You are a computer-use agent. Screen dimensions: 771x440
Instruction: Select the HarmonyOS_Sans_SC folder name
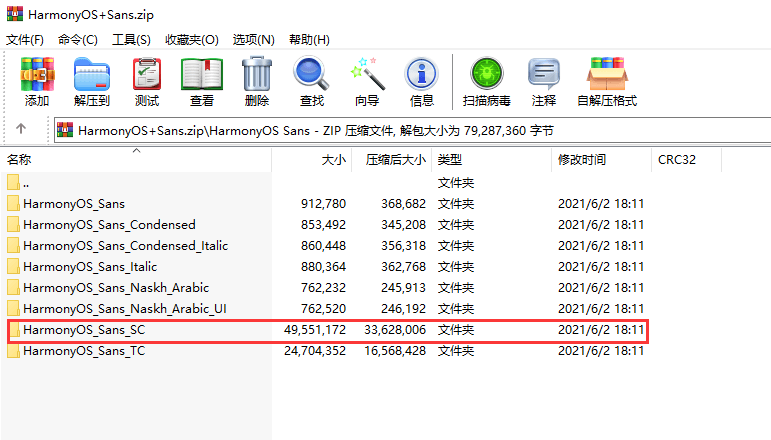pyautogui.click(x=84, y=330)
